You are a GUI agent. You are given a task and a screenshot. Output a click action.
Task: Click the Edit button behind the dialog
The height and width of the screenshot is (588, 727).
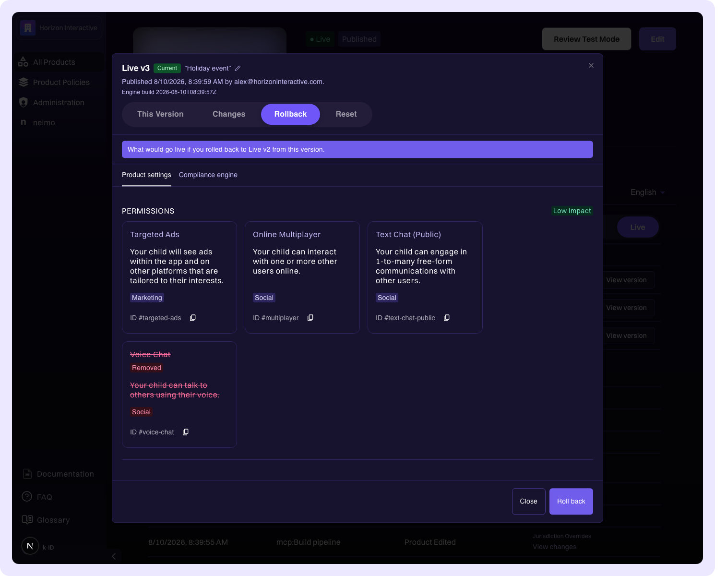(x=657, y=39)
